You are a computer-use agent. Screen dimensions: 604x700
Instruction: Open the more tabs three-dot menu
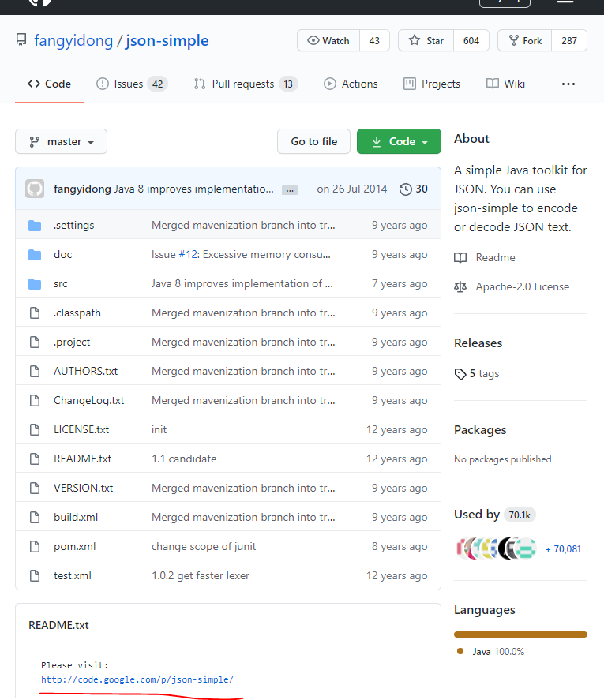(568, 84)
